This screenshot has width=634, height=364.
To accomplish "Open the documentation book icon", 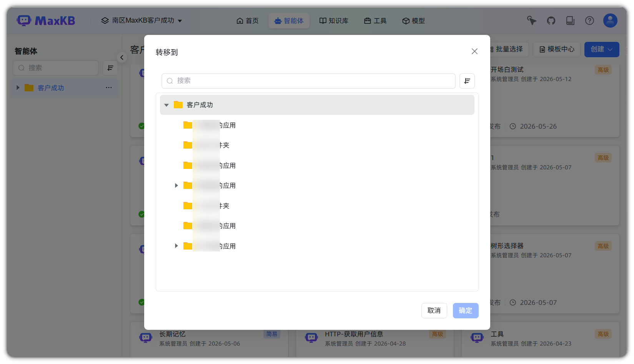I will [x=570, y=21].
